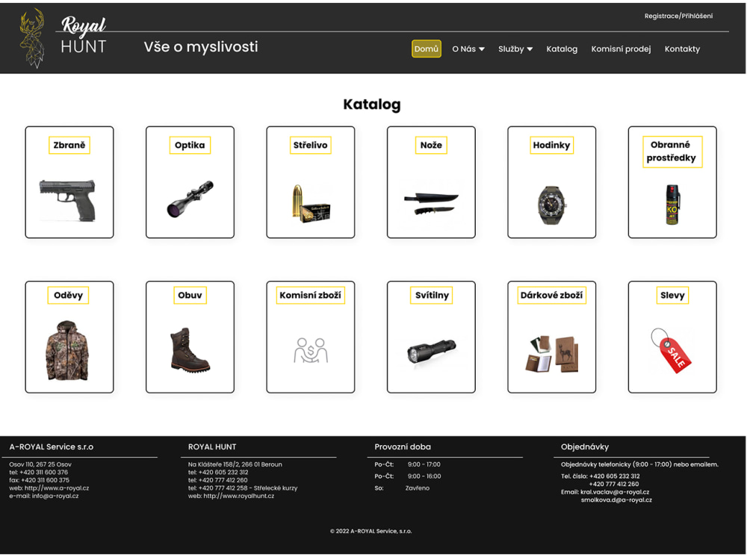Image resolution: width=747 pixels, height=560 pixels.
Task: Expand the Služby dropdown arrow
Action: click(530, 49)
